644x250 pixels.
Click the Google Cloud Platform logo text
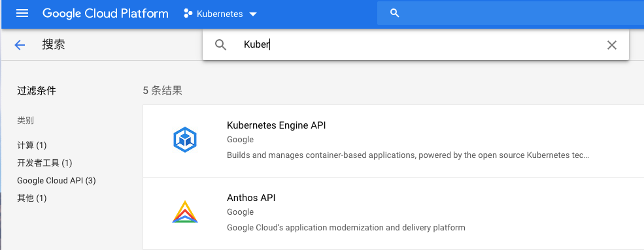tap(105, 14)
